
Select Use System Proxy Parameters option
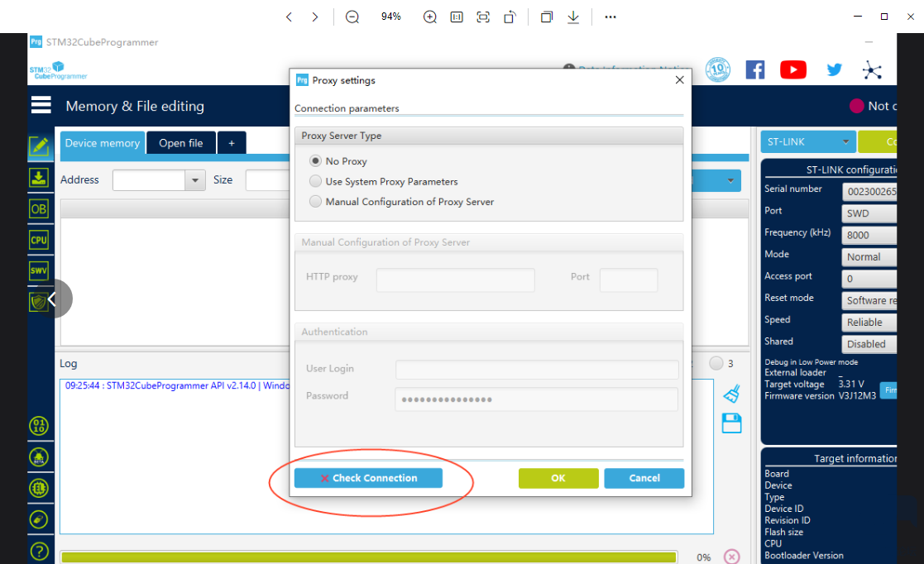point(316,181)
